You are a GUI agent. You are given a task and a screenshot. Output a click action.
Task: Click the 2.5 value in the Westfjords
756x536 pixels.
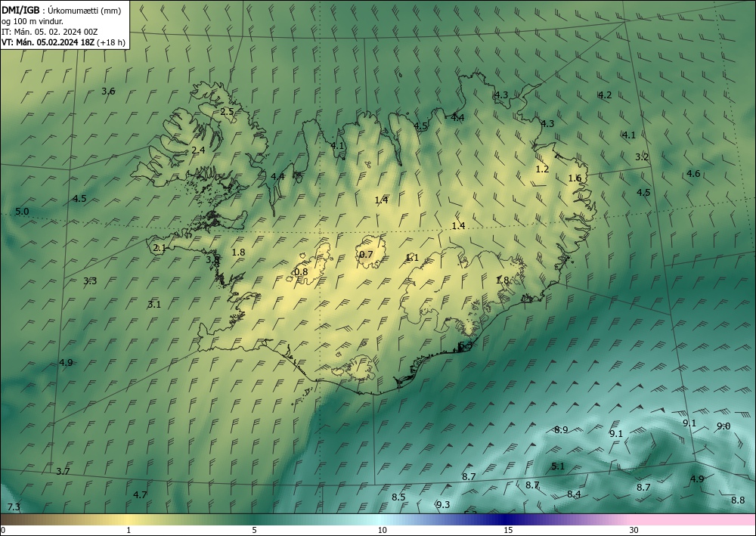pyautogui.click(x=227, y=111)
